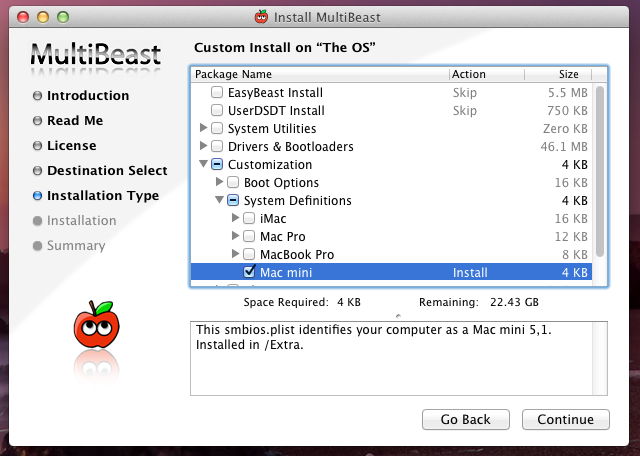
Task: Select the Drivers & Bootloaders row label
Action: [291, 147]
